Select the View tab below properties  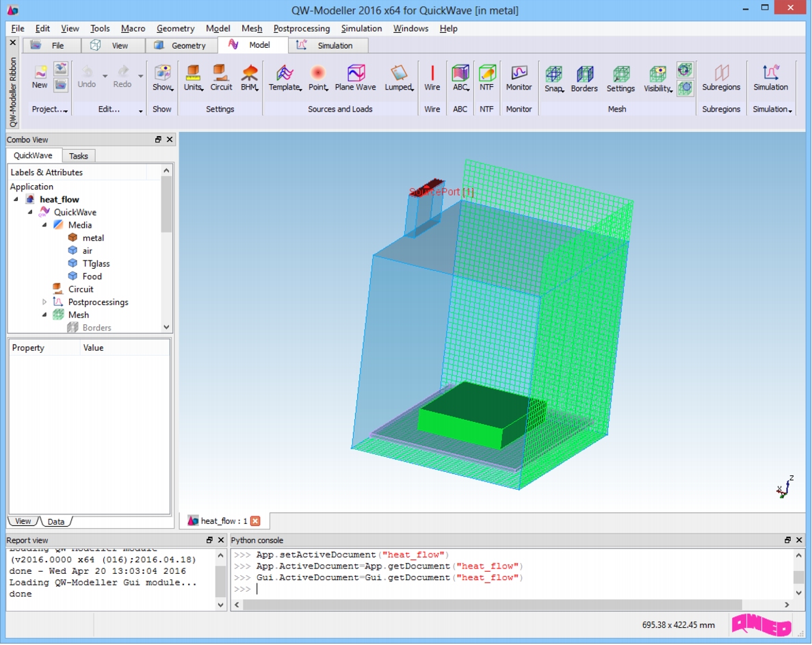[23, 521]
